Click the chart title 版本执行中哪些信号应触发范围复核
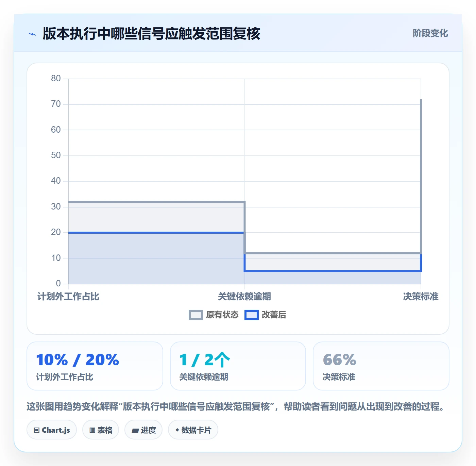The image size is (476, 466). tap(151, 34)
